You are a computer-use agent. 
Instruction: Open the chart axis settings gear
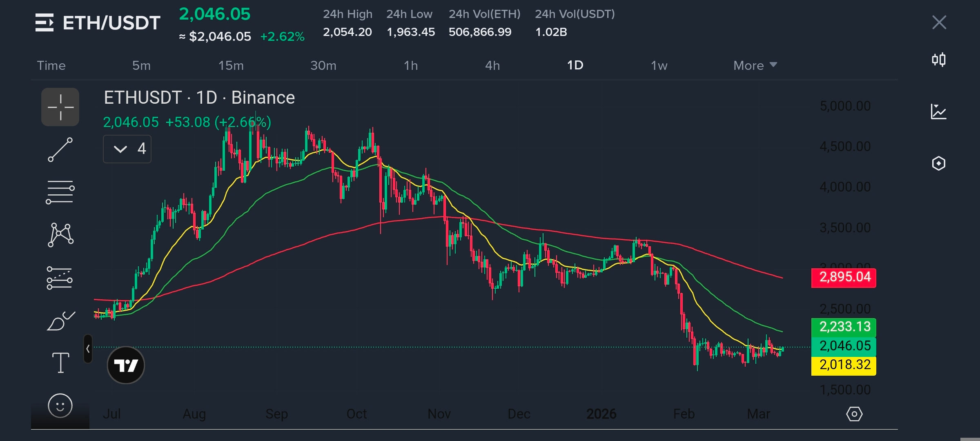854,414
